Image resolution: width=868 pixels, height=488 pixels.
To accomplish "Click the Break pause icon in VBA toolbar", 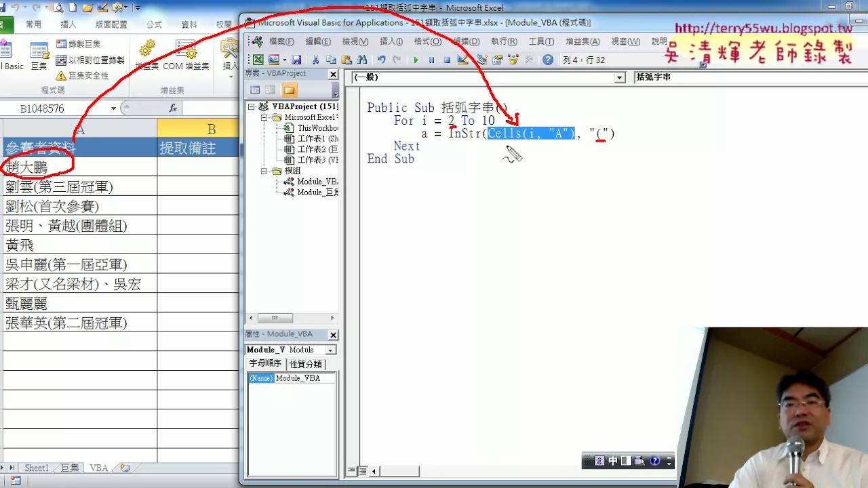I will [431, 60].
